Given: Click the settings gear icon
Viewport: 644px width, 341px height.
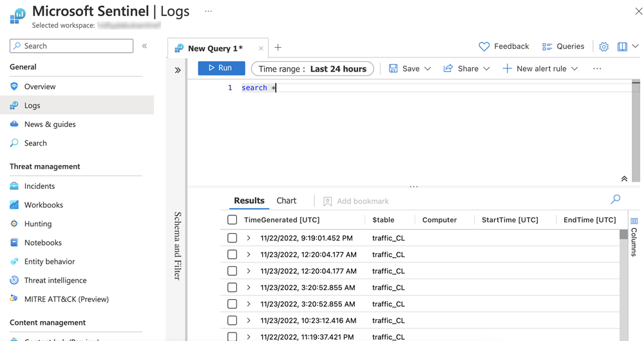Looking at the screenshot, I should [603, 46].
